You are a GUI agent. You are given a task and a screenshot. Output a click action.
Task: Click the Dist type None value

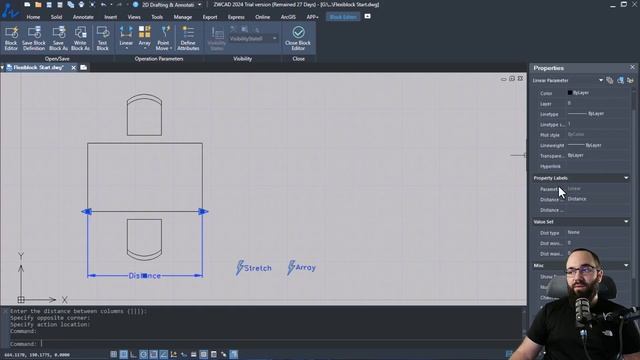pos(573,232)
